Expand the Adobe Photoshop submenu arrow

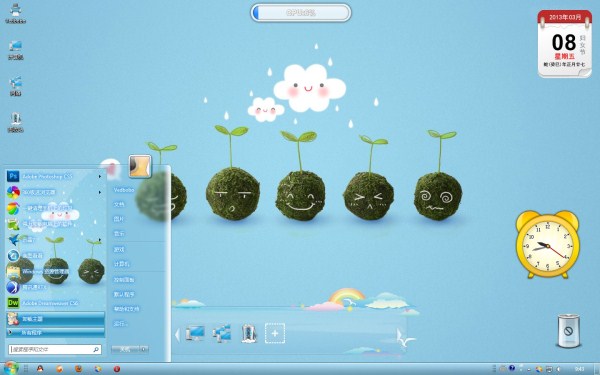pyautogui.click(x=100, y=176)
